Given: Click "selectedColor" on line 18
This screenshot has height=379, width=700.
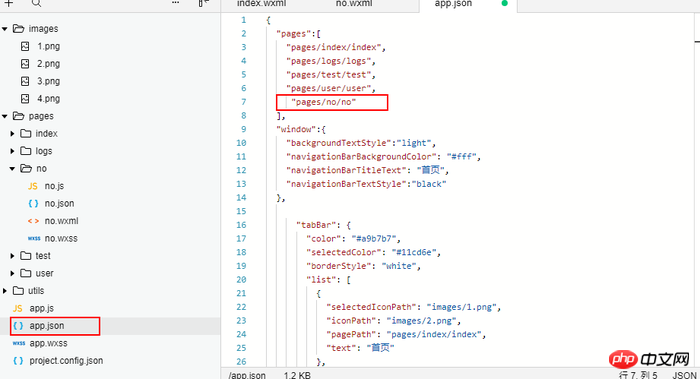Looking at the screenshot, I should [x=343, y=252].
